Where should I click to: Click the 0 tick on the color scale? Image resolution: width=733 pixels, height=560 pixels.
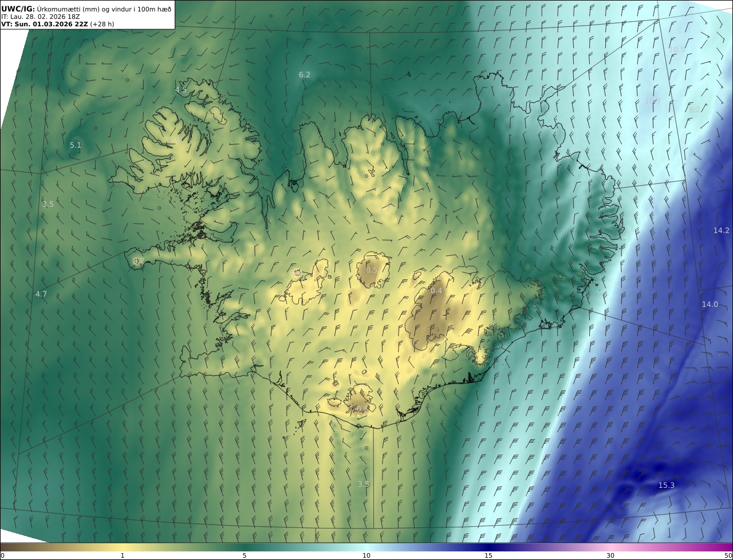click(2, 555)
